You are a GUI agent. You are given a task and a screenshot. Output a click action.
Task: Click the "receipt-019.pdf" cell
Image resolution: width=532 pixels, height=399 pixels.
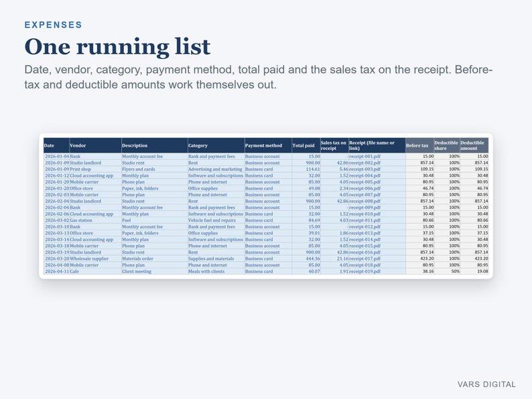click(x=377, y=271)
